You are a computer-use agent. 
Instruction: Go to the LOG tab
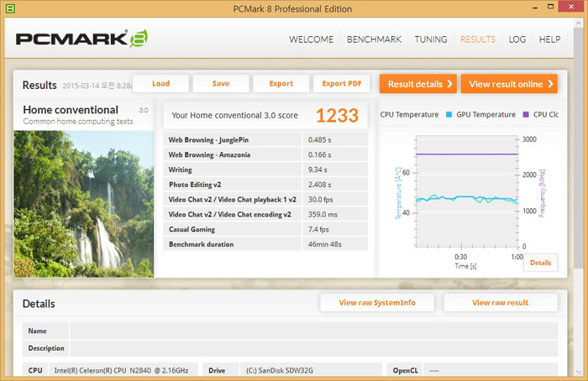pos(517,39)
